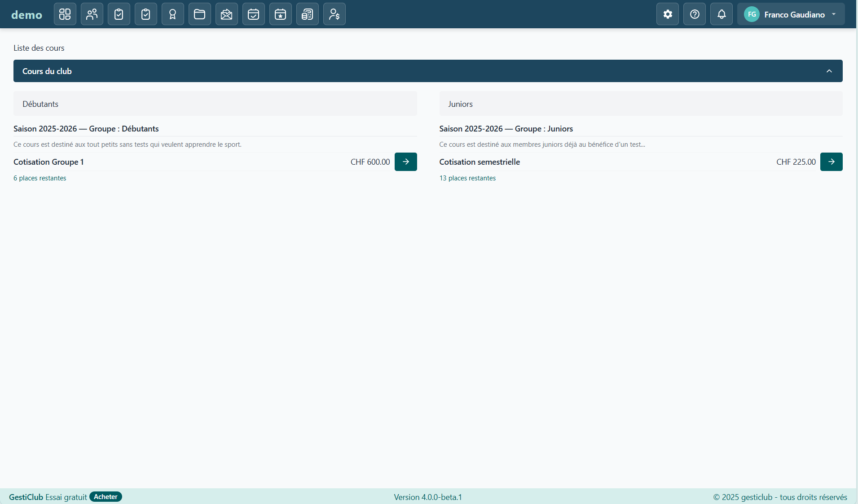
Task: Open Cotisation semestrielle arrow button
Action: point(832,162)
